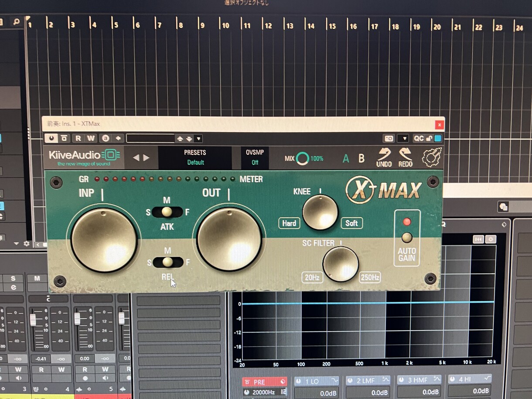Click the PRE section tab in EQ

(x=265, y=382)
